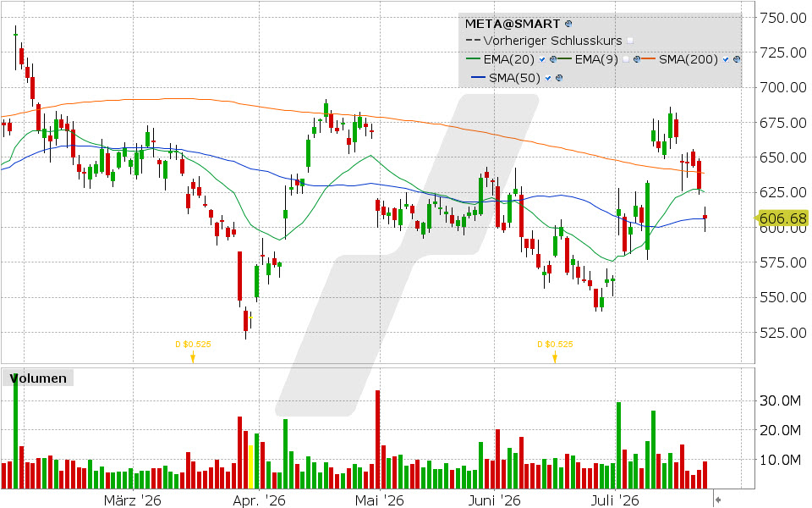The height and width of the screenshot is (508, 812).
Task: Uncheck the SMA(200) visibility checkbox
Action: (x=726, y=59)
